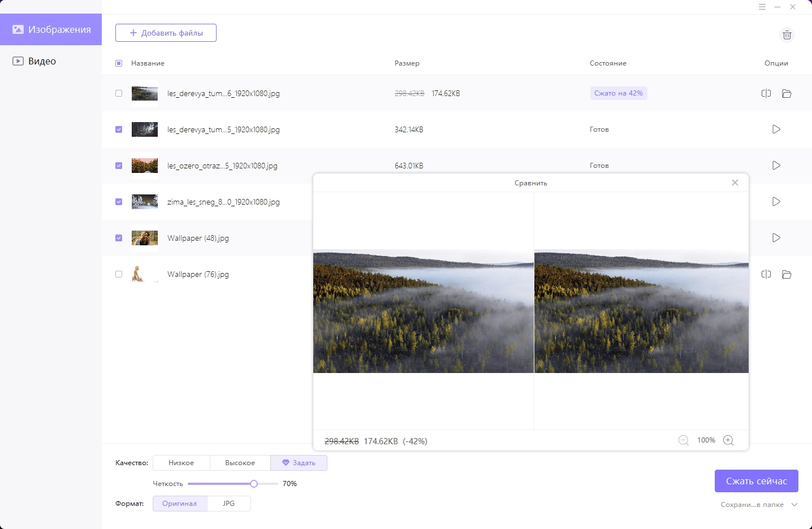This screenshot has height=529, width=812.
Task: Click the Название column header
Action: tap(148, 63)
